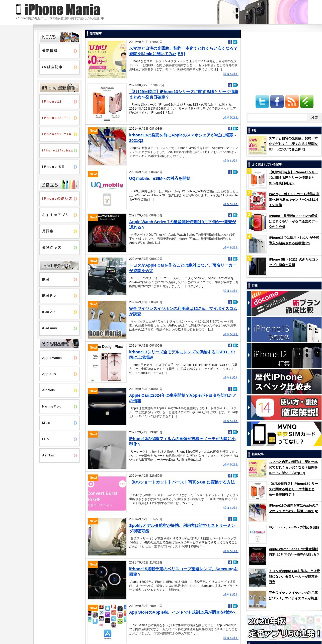Image resolution: width=322 pixels, height=644 pixels.
Task: Open the 歴代iPhone スペック比較表 banner
Action: tap(284, 382)
